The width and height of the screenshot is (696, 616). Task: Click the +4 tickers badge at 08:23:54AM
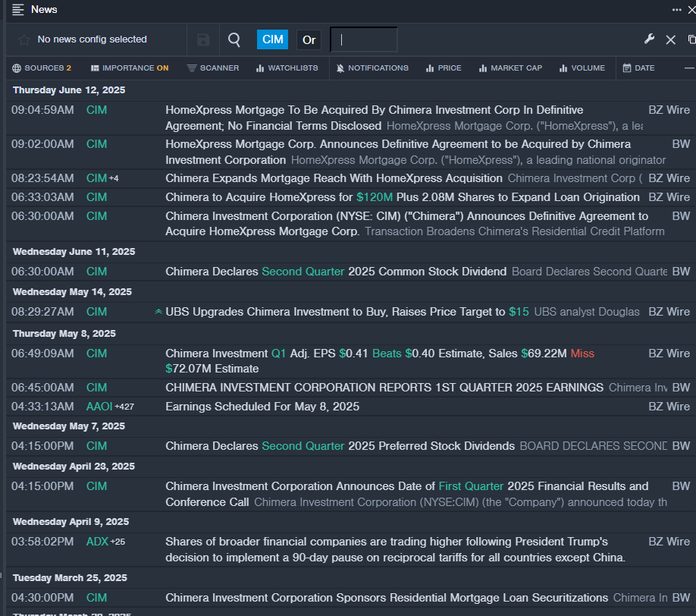tap(114, 178)
